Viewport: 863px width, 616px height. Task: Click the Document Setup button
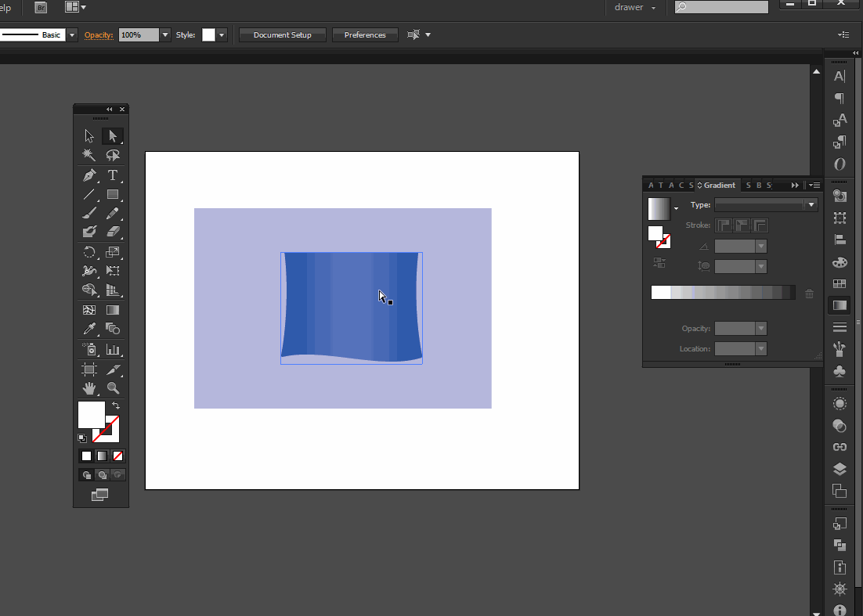point(282,35)
